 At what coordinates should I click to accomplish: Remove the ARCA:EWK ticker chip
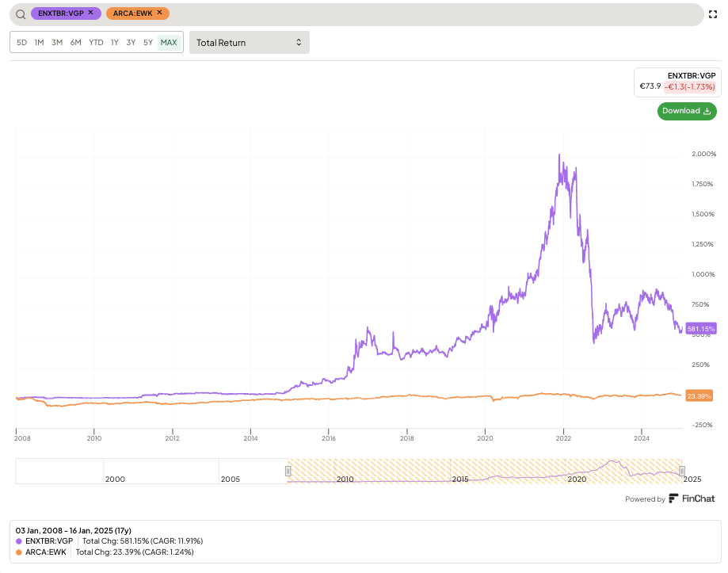click(160, 13)
